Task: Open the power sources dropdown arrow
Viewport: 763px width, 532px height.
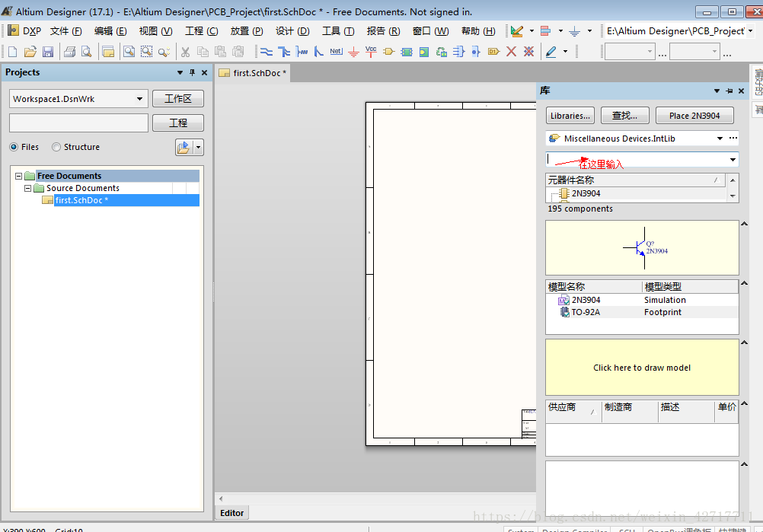Action: click(x=589, y=31)
